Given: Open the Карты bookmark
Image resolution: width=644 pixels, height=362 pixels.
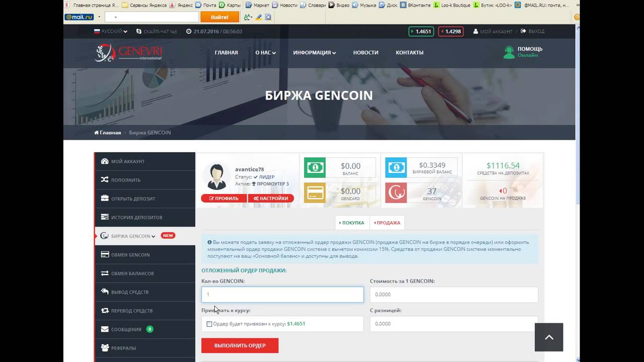Looking at the screenshot, I should (x=229, y=5).
